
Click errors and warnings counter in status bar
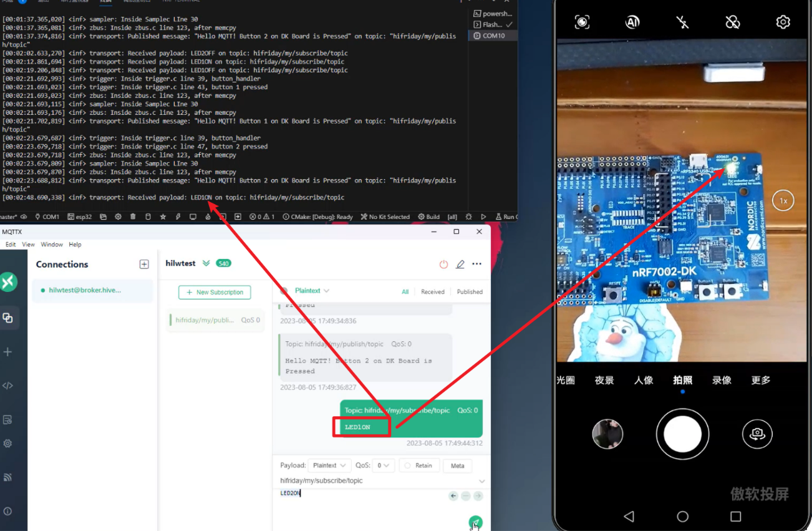[263, 217]
